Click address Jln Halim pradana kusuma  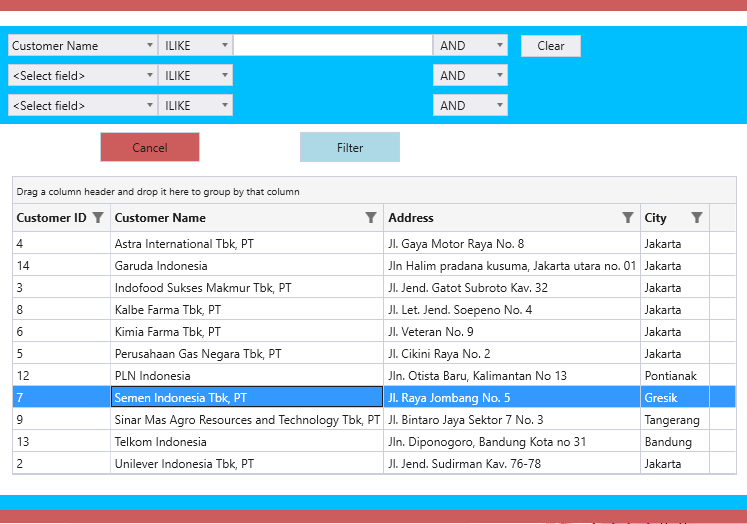tap(512, 265)
